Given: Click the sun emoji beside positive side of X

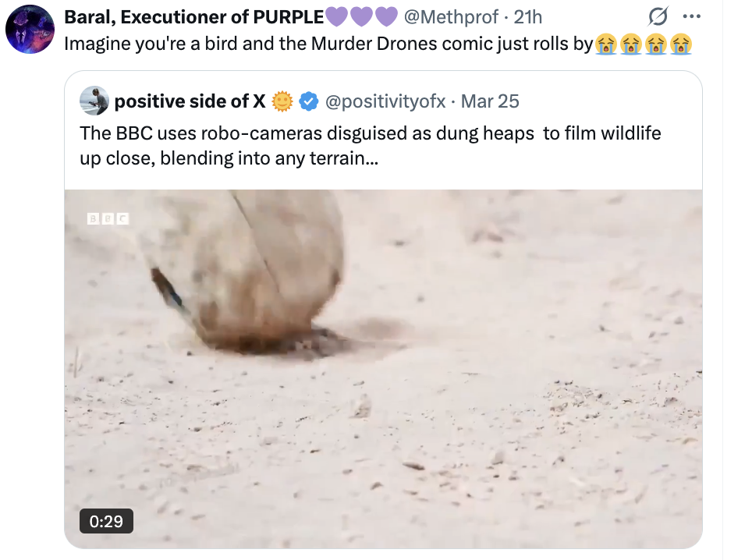Looking at the screenshot, I should 282,101.
